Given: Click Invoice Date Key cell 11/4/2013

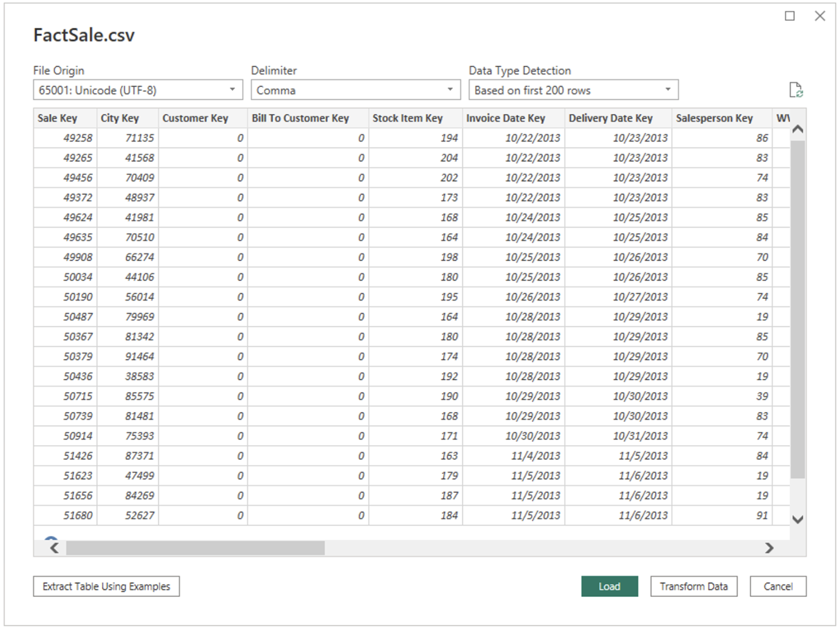Looking at the screenshot, I should (514, 456).
